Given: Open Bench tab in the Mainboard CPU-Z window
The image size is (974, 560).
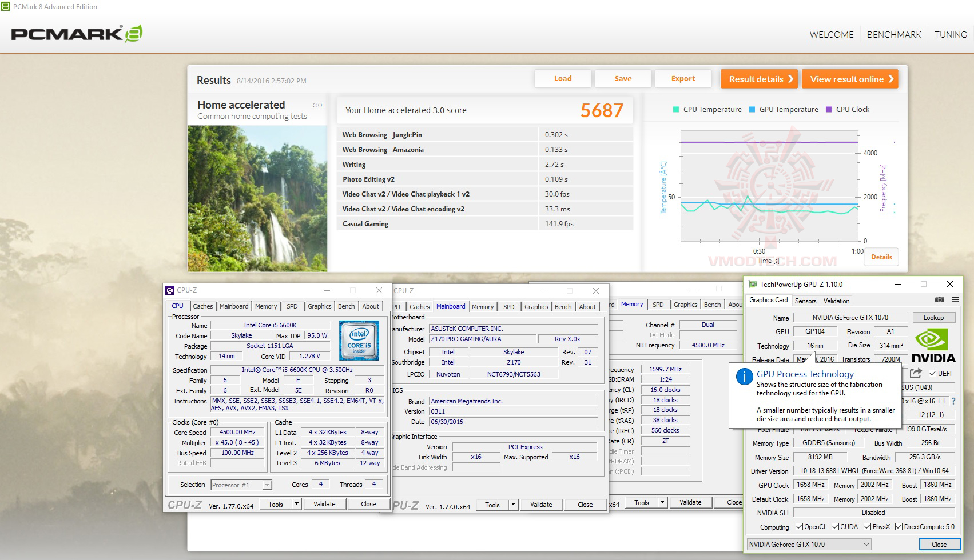Looking at the screenshot, I should click(x=563, y=307).
